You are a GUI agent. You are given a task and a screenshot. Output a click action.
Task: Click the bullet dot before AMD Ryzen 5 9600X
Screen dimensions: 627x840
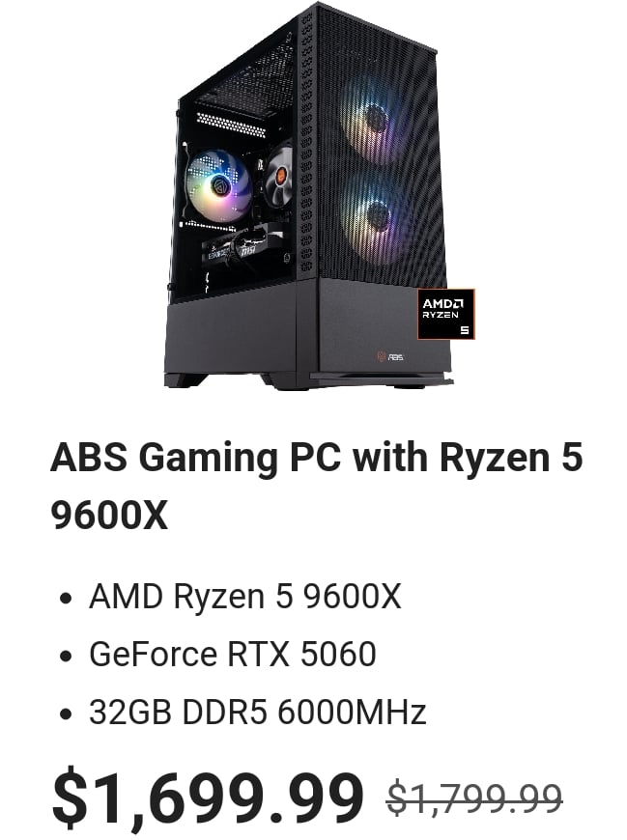[x=67, y=598]
